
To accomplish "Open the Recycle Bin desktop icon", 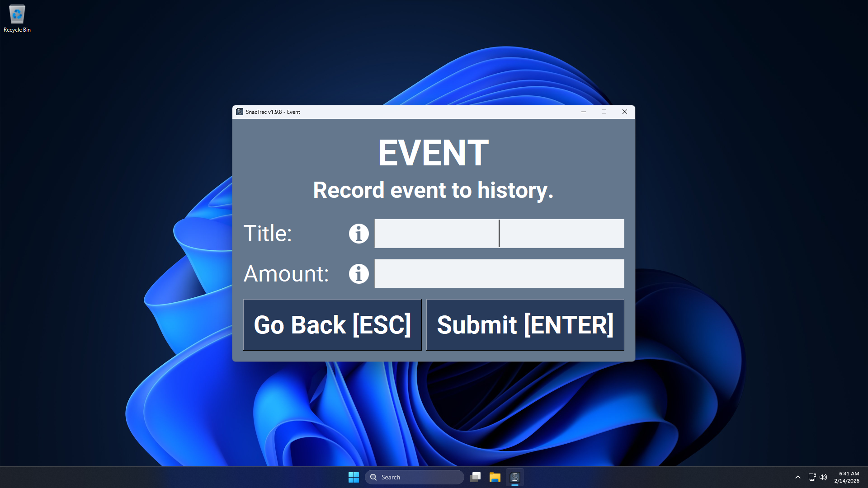I will coord(17,19).
